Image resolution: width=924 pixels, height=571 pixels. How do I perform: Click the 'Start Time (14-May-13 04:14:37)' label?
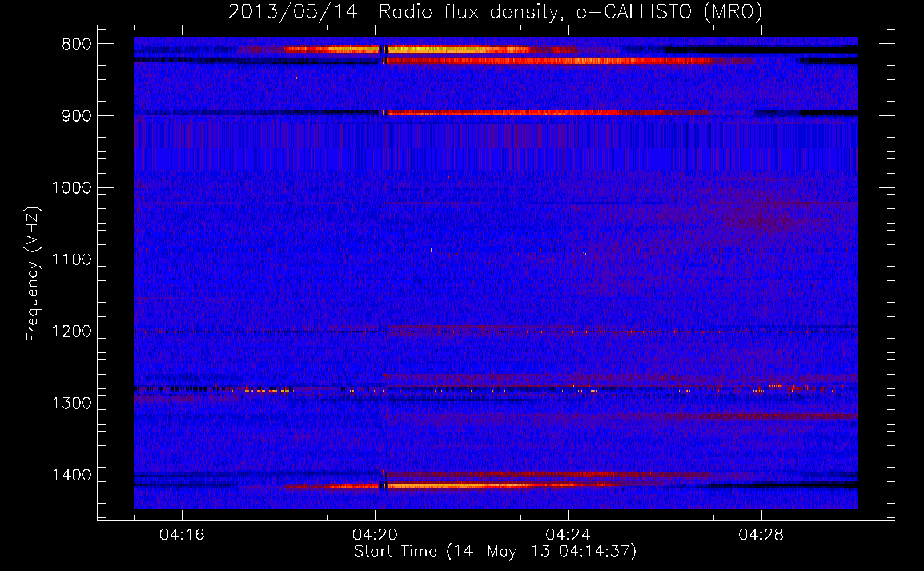pyautogui.click(x=495, y=552)
